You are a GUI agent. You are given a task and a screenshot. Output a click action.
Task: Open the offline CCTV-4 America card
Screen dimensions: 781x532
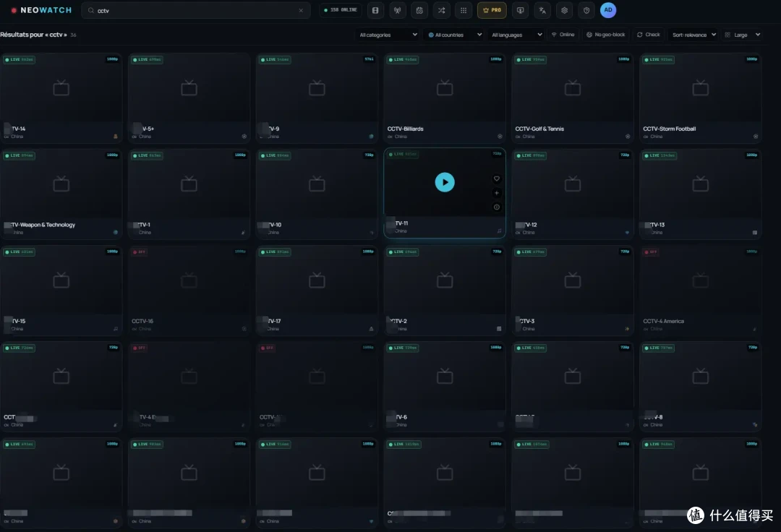[700, 291]
